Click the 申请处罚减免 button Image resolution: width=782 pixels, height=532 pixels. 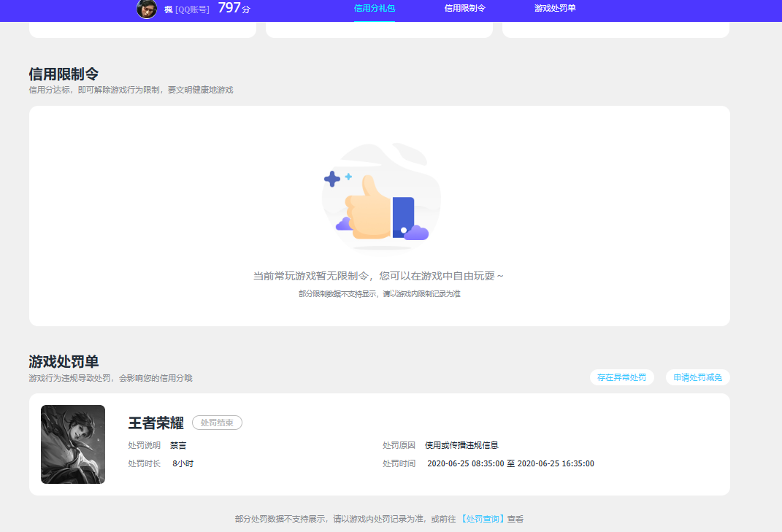pos(697,377)
